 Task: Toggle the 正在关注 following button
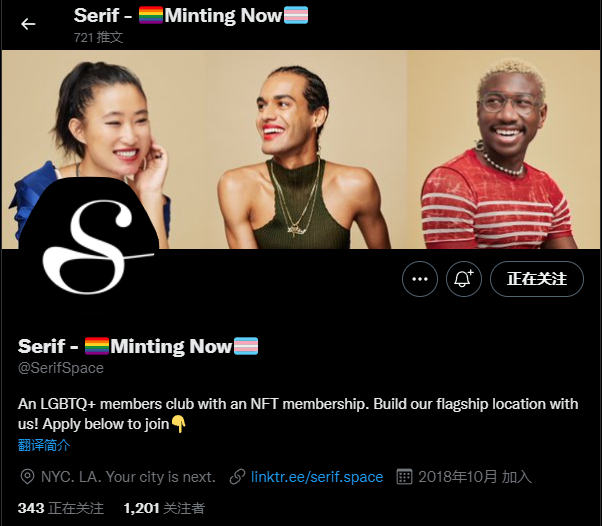tap(537, 279)
